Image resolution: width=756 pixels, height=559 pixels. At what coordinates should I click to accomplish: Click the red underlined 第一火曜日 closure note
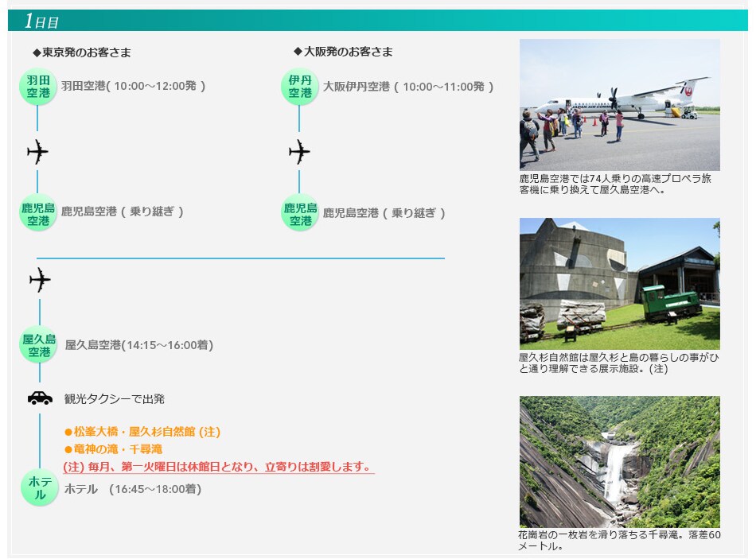(216, 467)
